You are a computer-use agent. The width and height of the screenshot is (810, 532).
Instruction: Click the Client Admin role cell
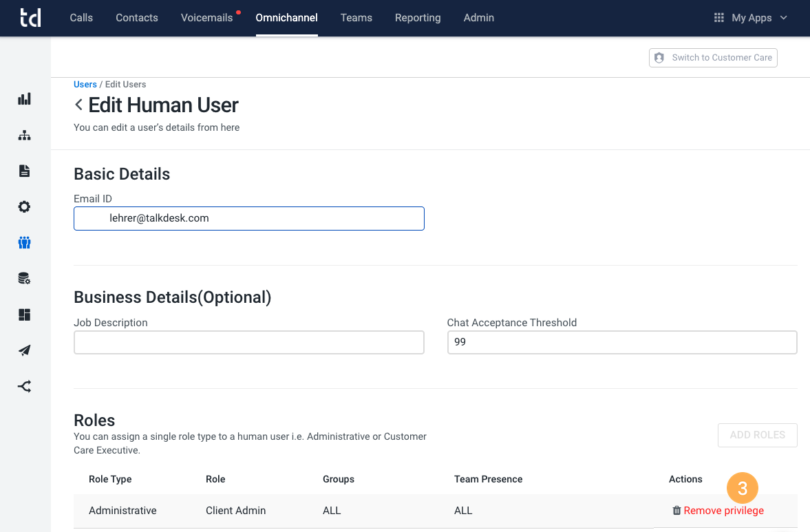[235, 510]
